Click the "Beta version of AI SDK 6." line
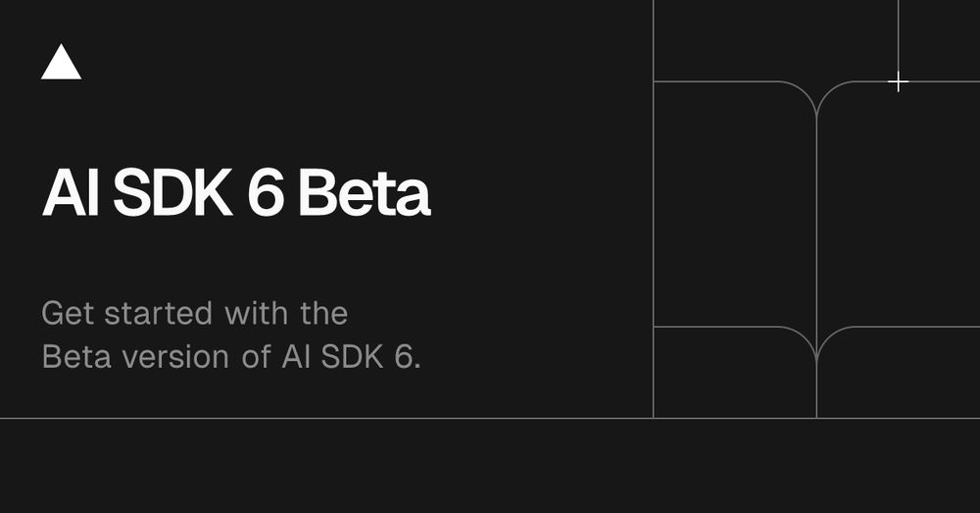This screenshot has height=513, width=980. coord(231,357)
